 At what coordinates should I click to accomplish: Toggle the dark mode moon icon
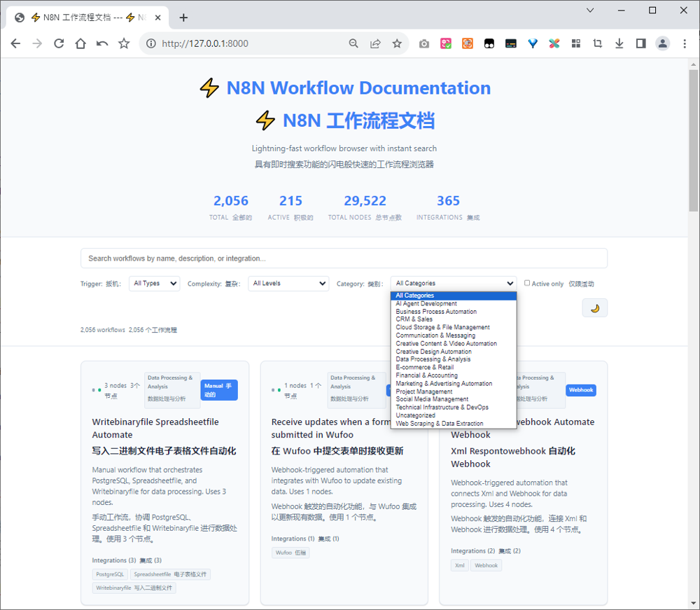594,308
